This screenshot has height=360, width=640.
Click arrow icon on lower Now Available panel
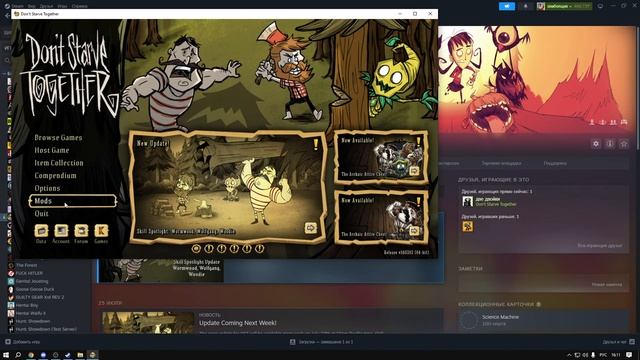[414, 231]
